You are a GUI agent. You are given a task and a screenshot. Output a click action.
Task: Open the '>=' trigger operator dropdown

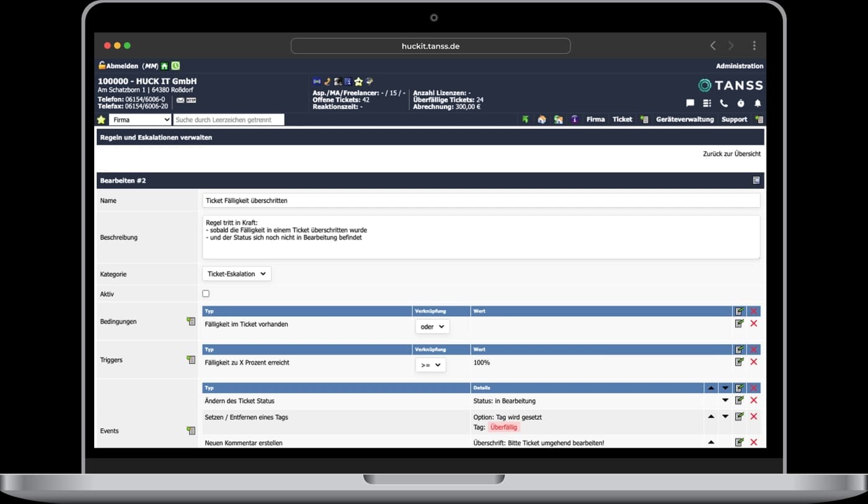click(x=430, y=365)
